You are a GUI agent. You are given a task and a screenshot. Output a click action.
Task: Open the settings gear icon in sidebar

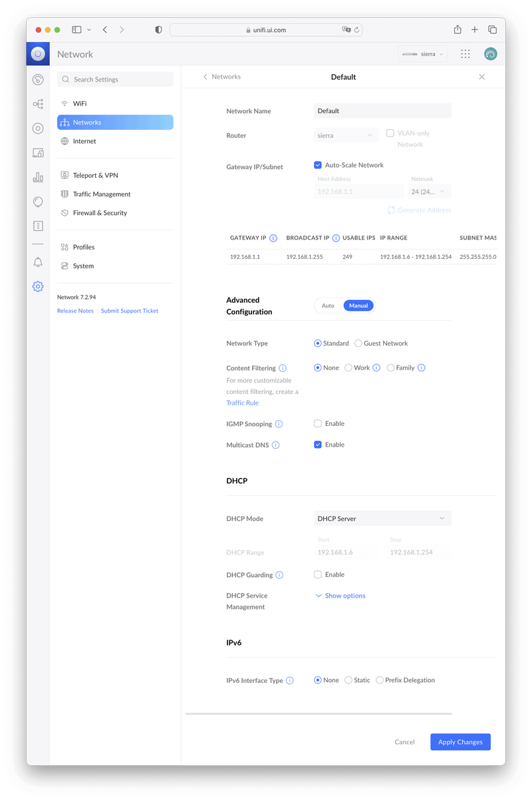point(38,286)
